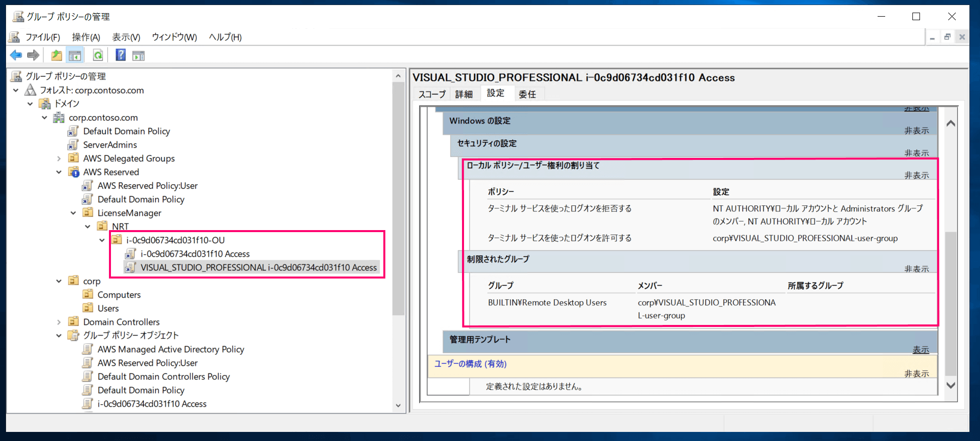The width and height of the screenshot is (980, 441).
Task: Click the Group Policy Objects container icon
Action: click(74, 335)
